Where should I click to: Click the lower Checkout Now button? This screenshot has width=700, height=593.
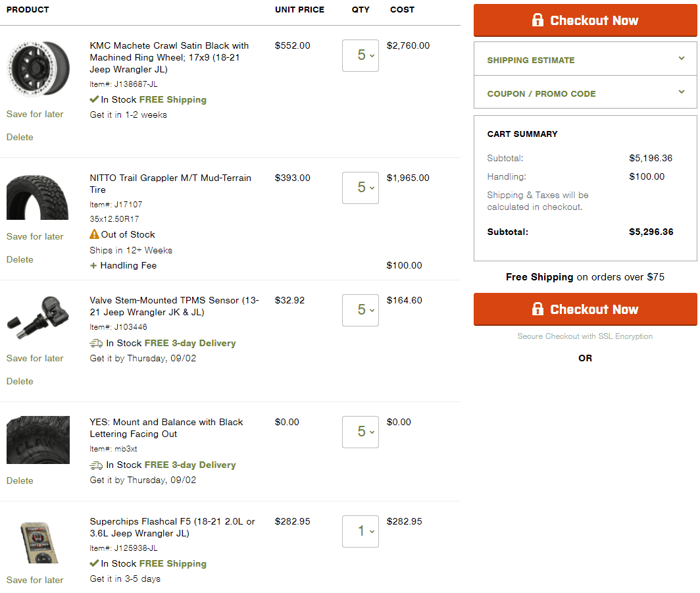click(x=585, y=309)
